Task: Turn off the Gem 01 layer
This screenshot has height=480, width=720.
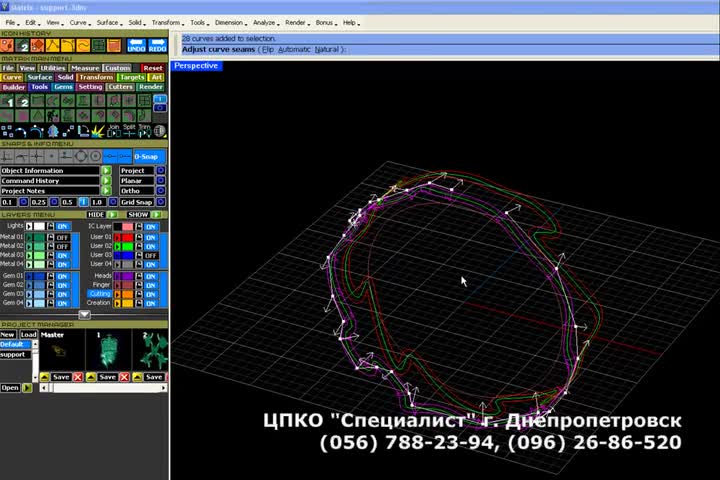Action: click(x=62, y=275)
